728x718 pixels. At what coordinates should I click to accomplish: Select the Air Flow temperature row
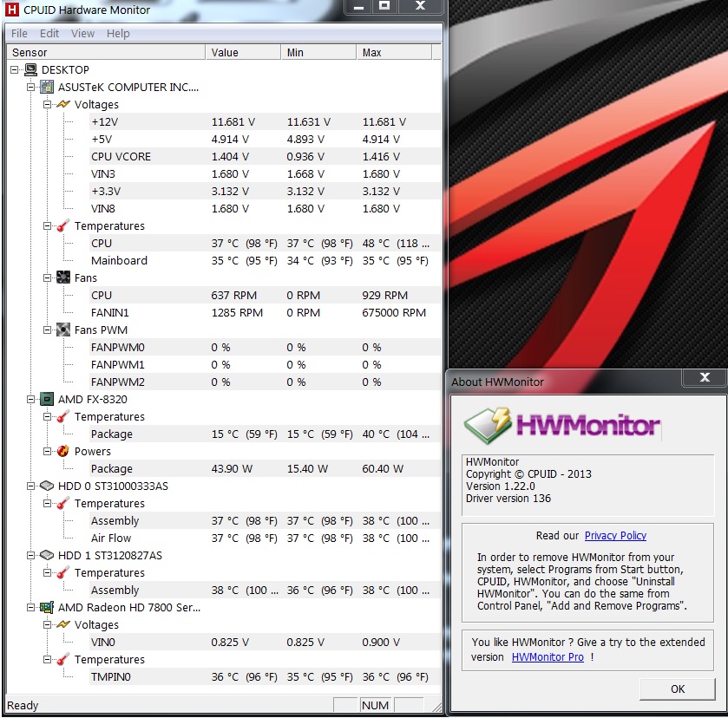click(265, 538)
